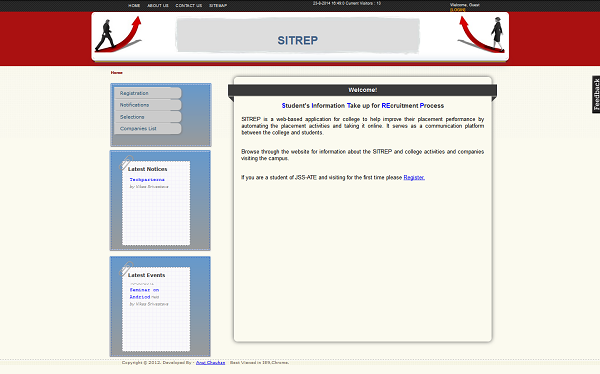Click the SITREP banner title
This screenshot has width=600, height=374.
[298, 40]
